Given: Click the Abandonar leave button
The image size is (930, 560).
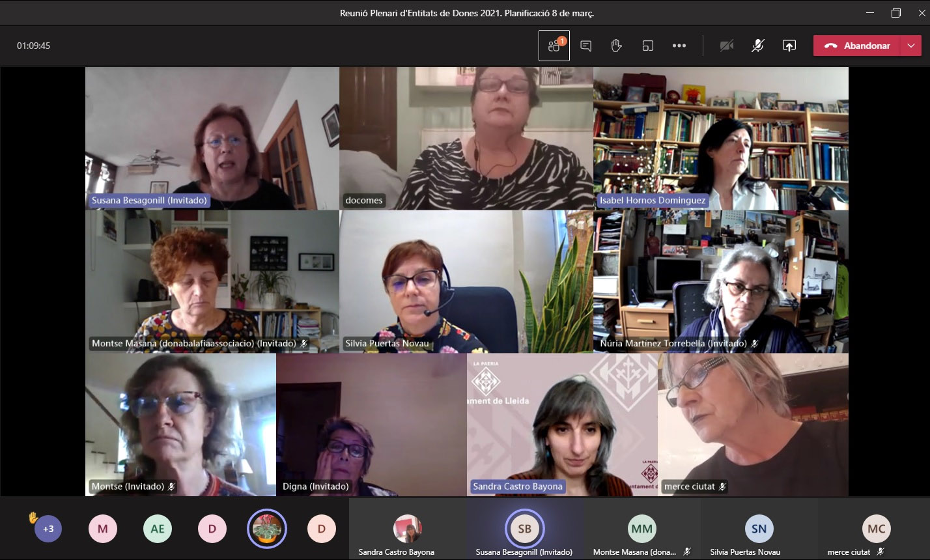Looking at the screenshot, I should [857, 46].
